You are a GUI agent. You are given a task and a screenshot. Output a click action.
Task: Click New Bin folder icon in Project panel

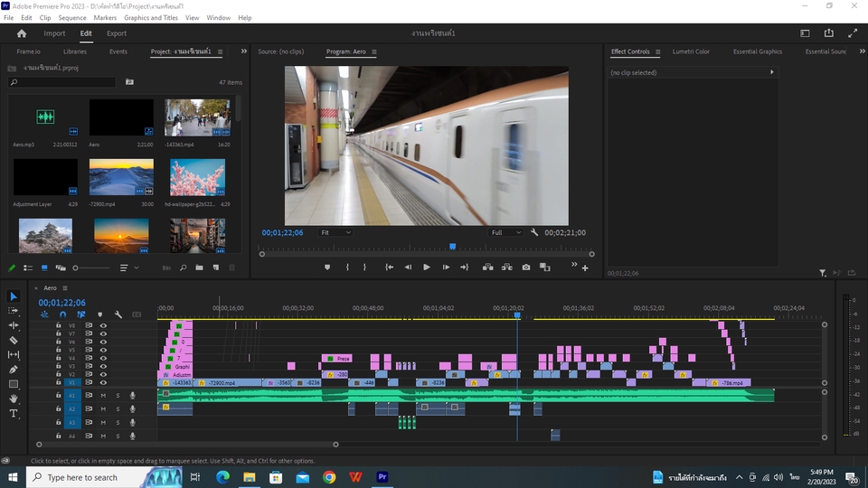tap(199, 268)
